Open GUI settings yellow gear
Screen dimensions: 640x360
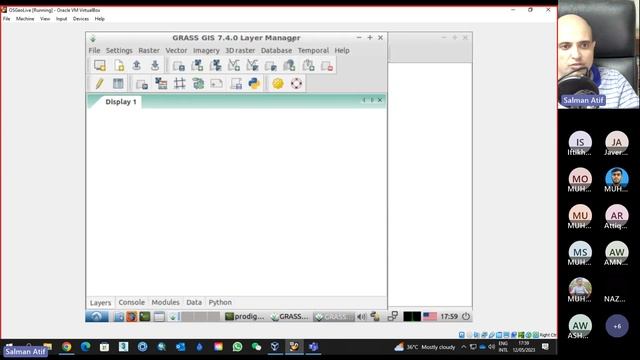[x=278, y=84]
